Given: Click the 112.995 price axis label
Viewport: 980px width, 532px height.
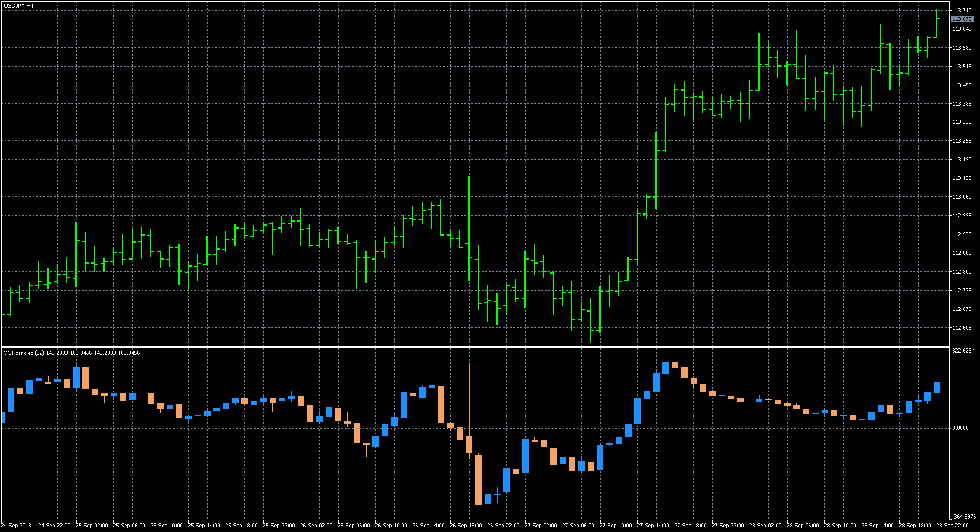Looking at the screenshot, I should pos(962,216).
